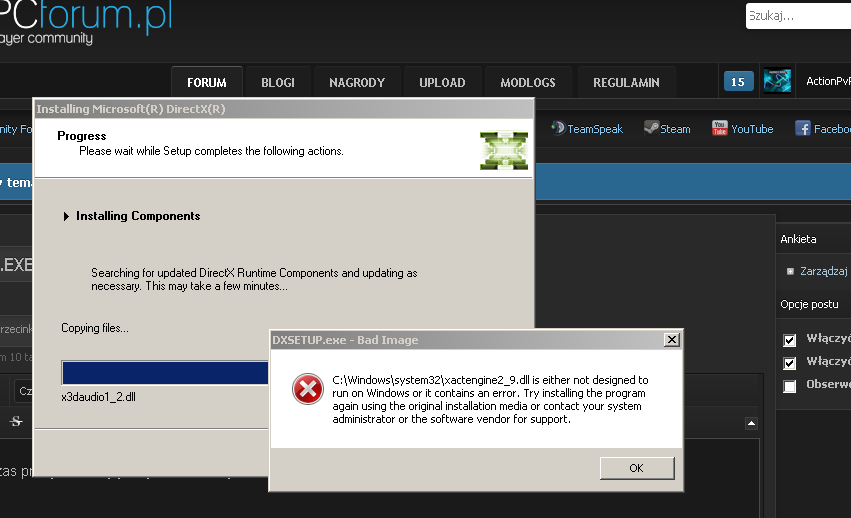Toggle the second Włączyć checkbox
851x518 pixels.
pos(790,363)
